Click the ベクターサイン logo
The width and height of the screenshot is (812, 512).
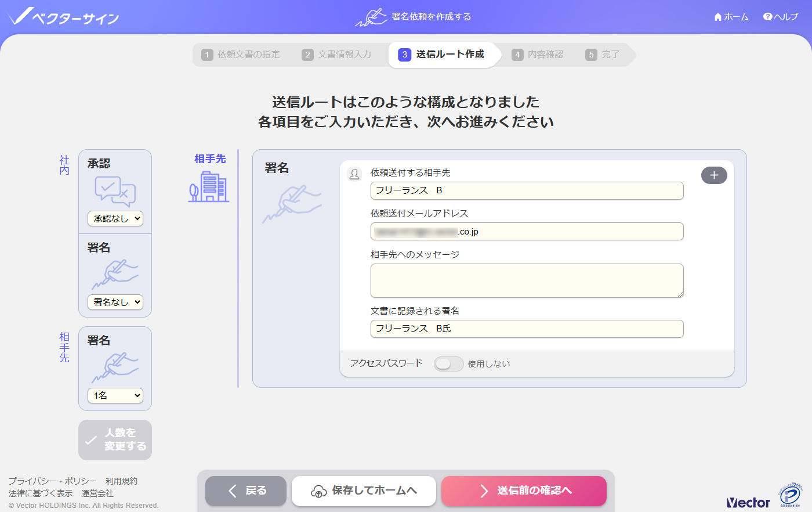(64, 17)
